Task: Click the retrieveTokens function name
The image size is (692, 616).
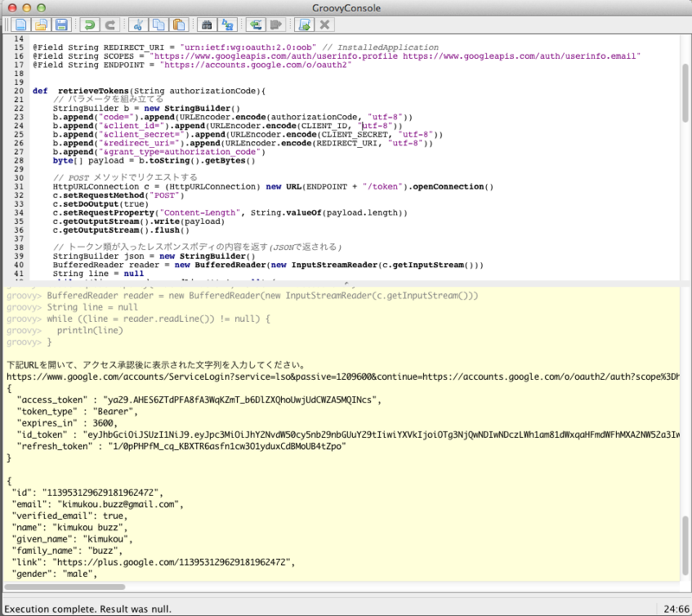Action: click(x=93, y=91)
